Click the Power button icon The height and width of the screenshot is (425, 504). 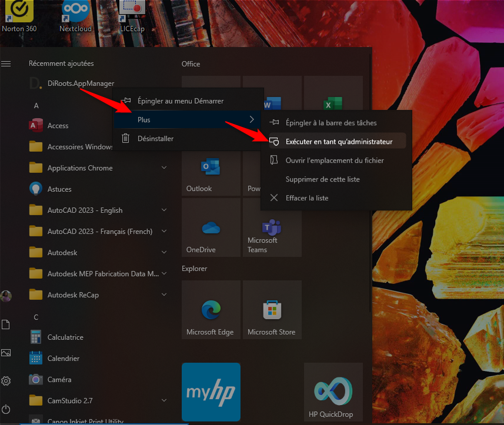tap(6, 409)
